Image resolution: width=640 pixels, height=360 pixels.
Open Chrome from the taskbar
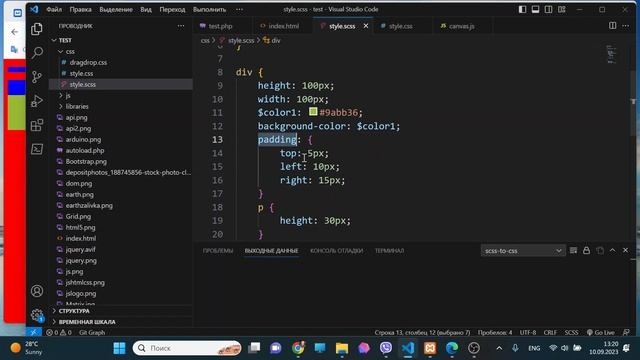pyautogui.click(x=298, y=348)
